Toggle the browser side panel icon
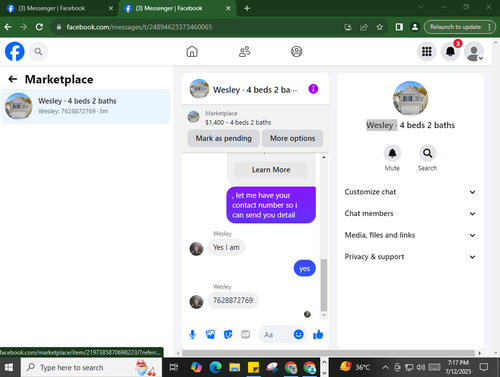Image resolution: width=500 pixels, height=377 pixels. (399, 27)
